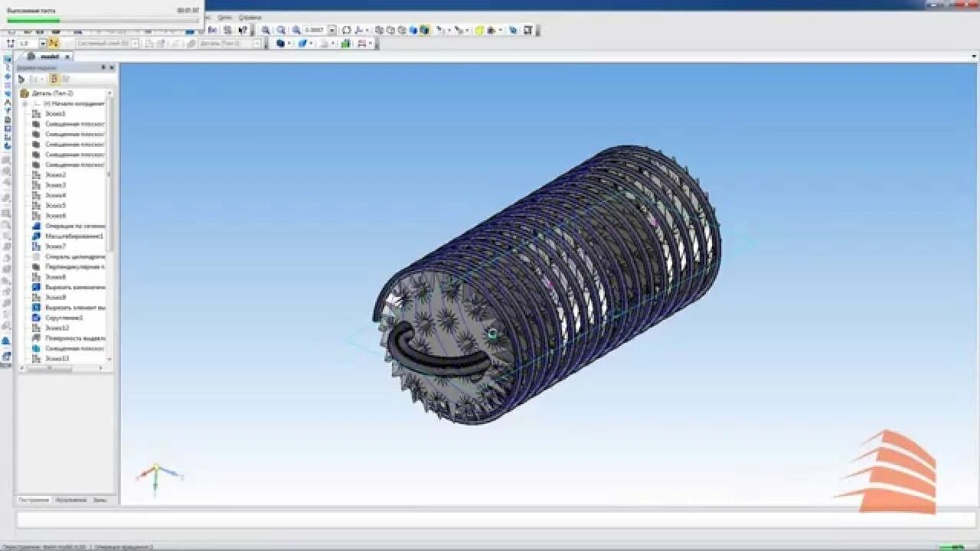Image resolution: width=980 pixels, height=551 pixels.
Task: Pin the model tree panel
Action: click(x=103, y=67)
